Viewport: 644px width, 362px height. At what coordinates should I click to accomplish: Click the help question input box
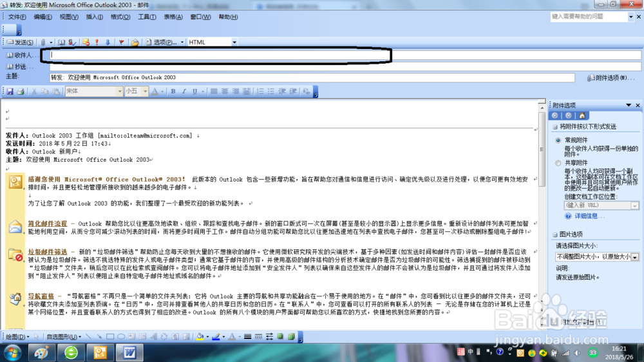[x=589, y=17]
